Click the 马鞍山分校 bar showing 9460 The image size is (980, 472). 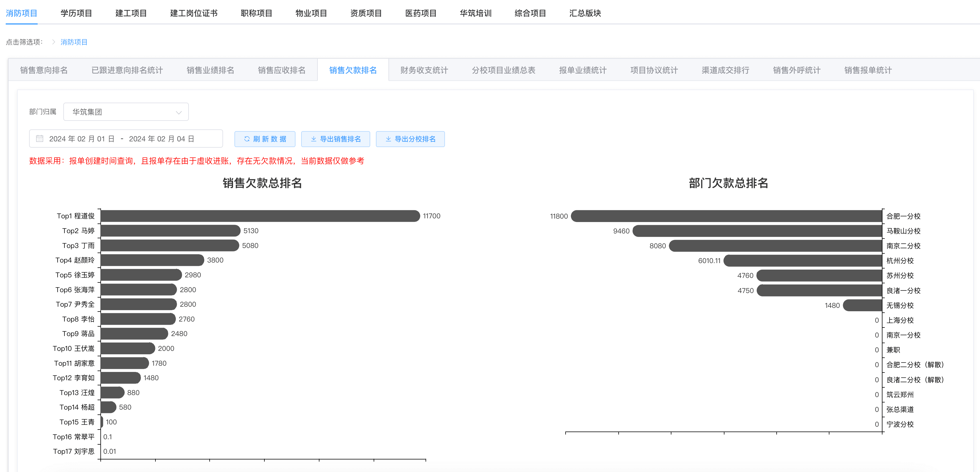(757, 231)
